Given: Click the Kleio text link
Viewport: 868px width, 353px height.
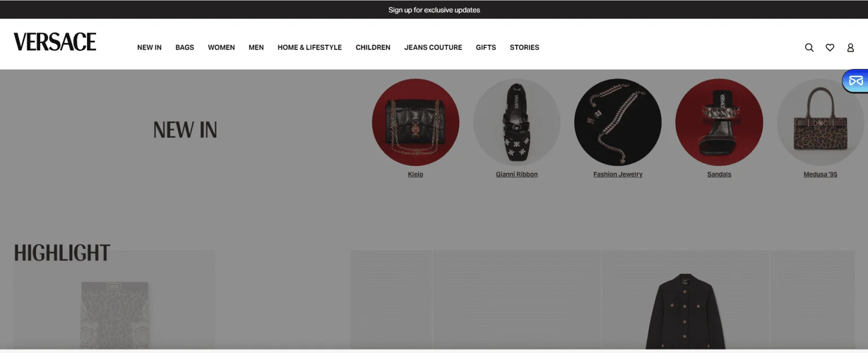Looking at the screenshot, I should click(415, 175).
